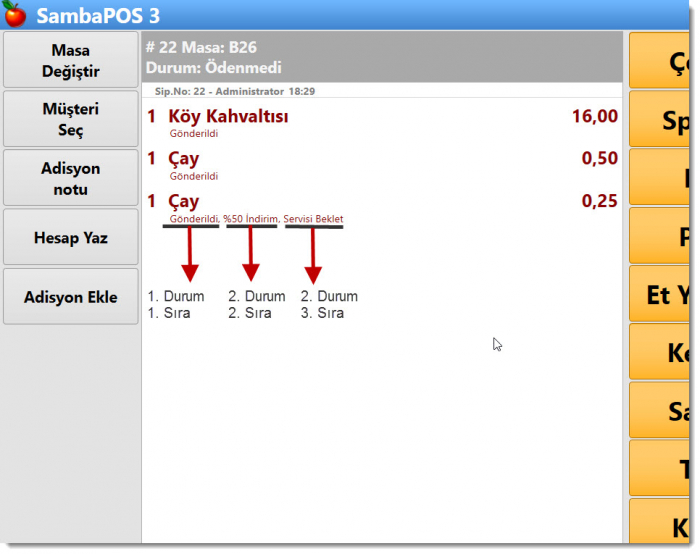The height and width of the screenshot is (554, 700).
Task: Click the Servisi Beklet status text
Action: (313, 219)
